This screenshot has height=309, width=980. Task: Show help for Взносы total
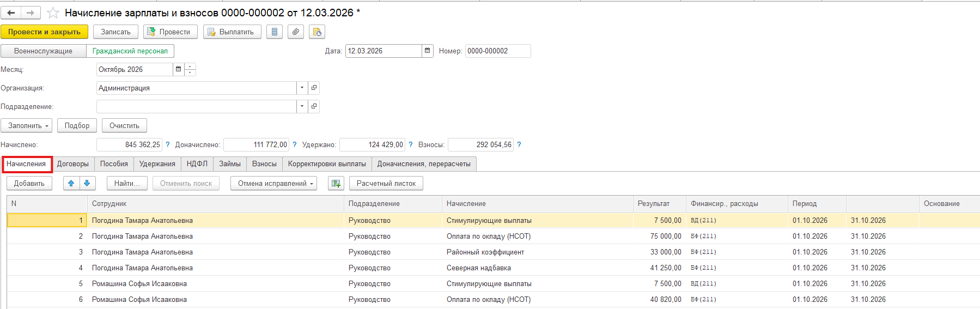point(519,145)
